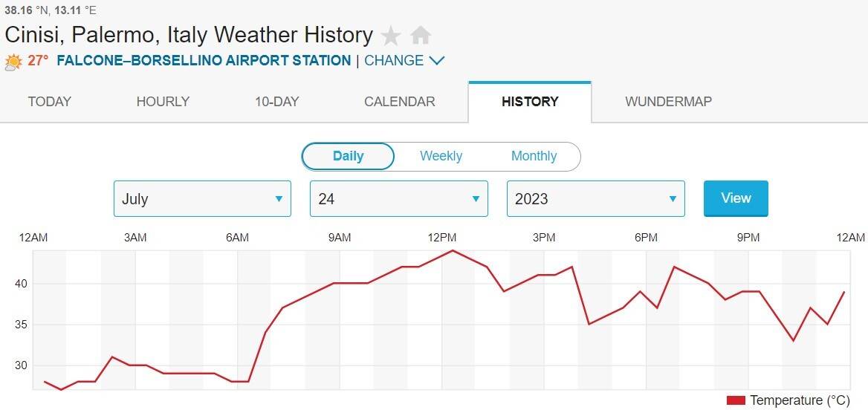Click the red Temperature legend swatch

tap(736, 400)
